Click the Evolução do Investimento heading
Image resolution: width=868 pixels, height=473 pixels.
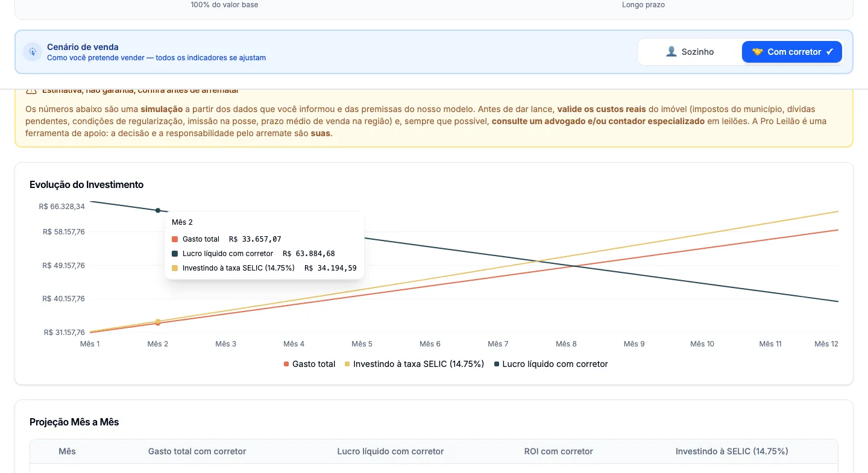[87, 184]
